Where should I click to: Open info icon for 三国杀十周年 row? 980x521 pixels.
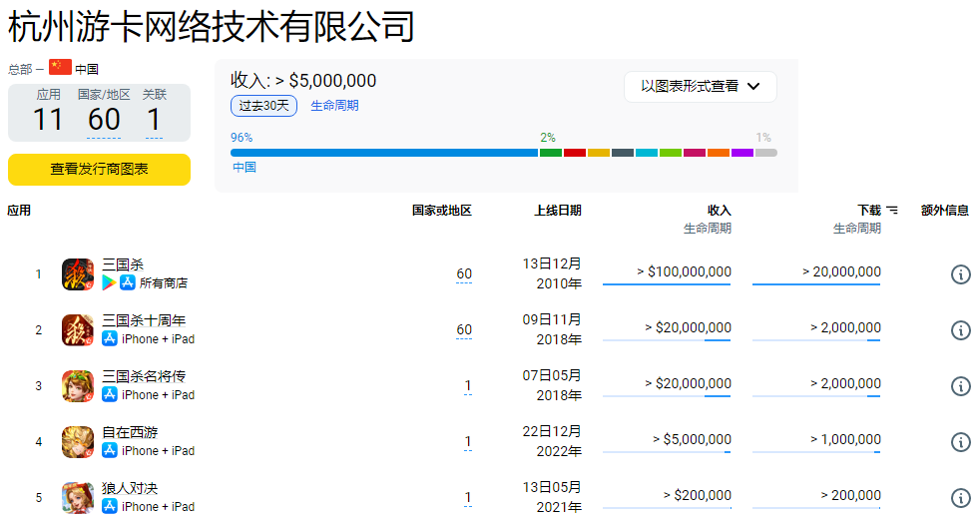point(960,330)
